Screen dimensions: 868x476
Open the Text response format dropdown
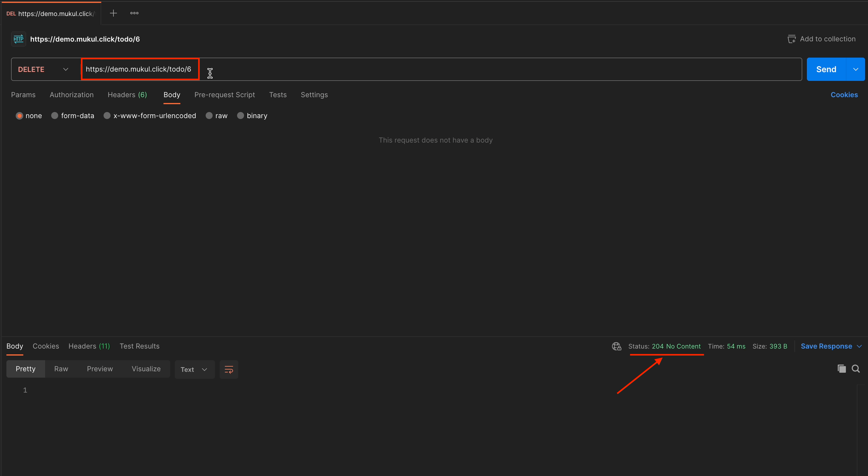[x=194, y=370]
